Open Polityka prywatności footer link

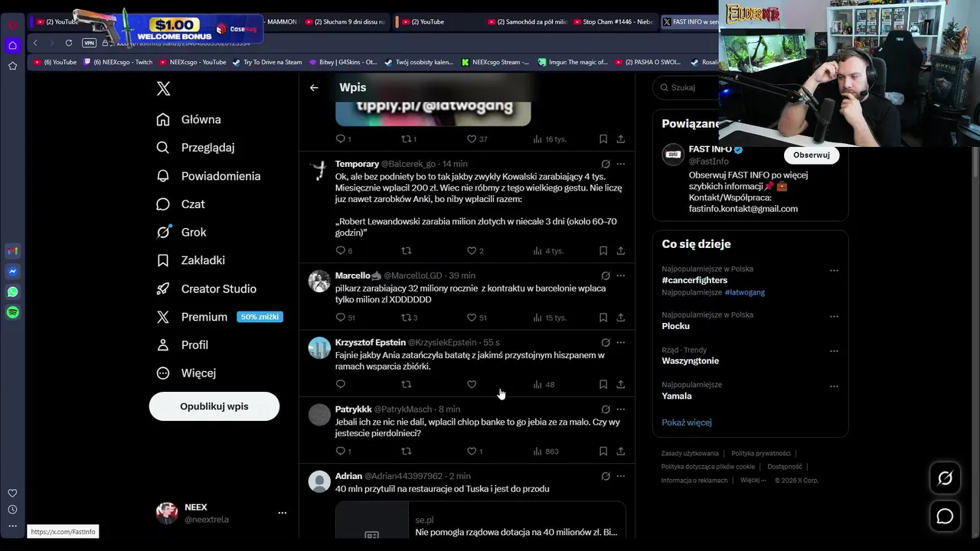[x=760, y=454]
